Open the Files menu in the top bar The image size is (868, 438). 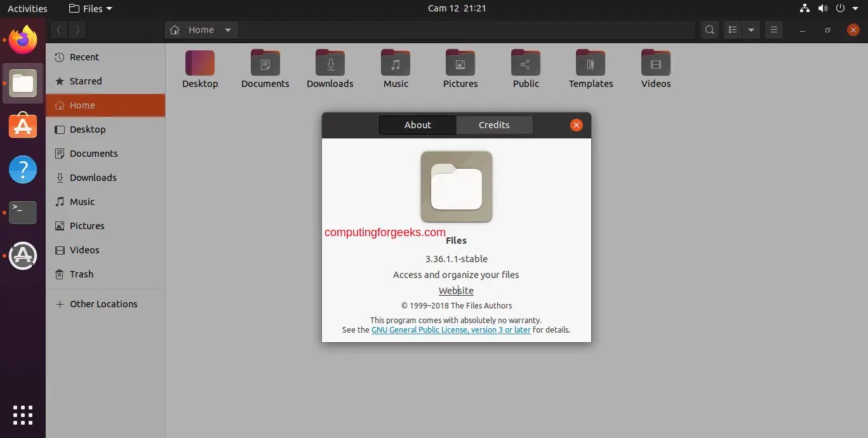pyautogui.click(x=90, y=8)
